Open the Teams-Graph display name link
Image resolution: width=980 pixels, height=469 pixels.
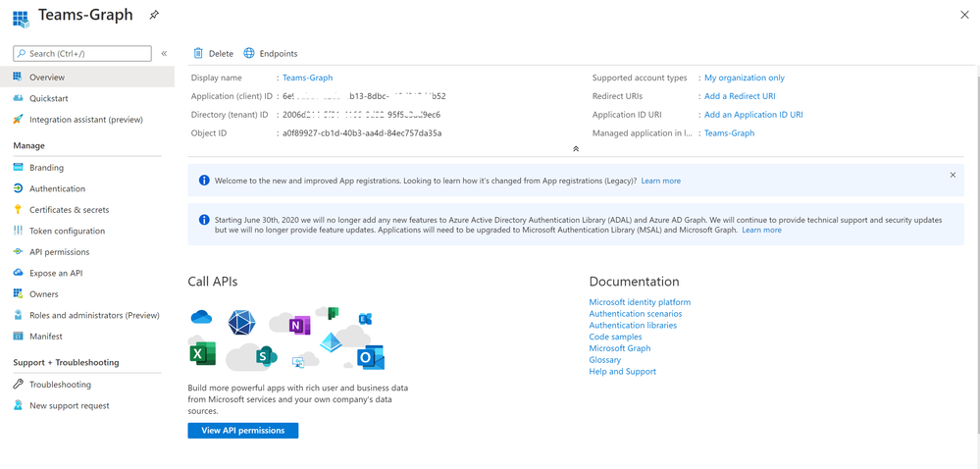307,78
